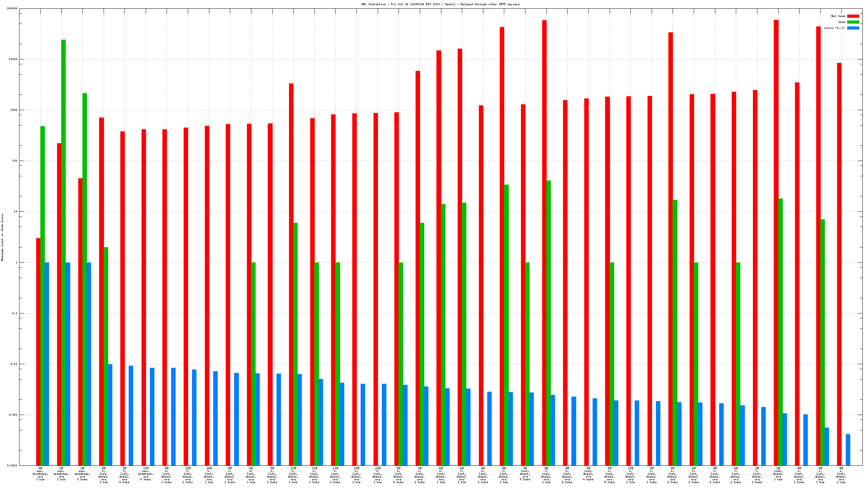Click the Not Spam legend text
The width and height of the screenshot is (868, 488).
(838, 16)
